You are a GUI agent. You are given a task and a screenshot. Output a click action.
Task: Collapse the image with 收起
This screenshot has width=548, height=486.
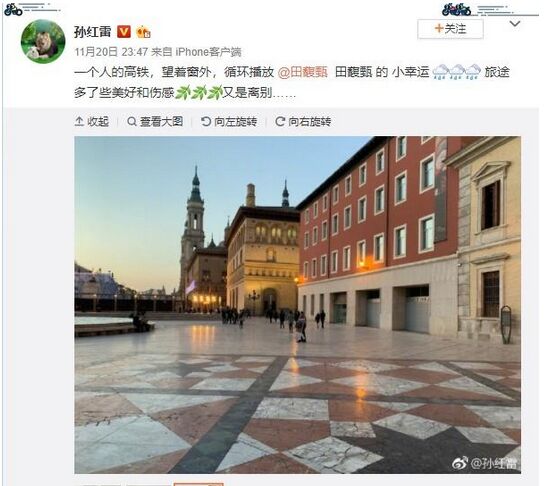point(92,122)
